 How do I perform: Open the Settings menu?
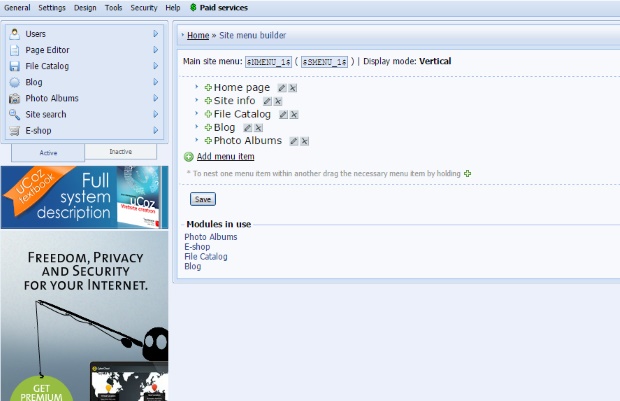tap(52, 8)
